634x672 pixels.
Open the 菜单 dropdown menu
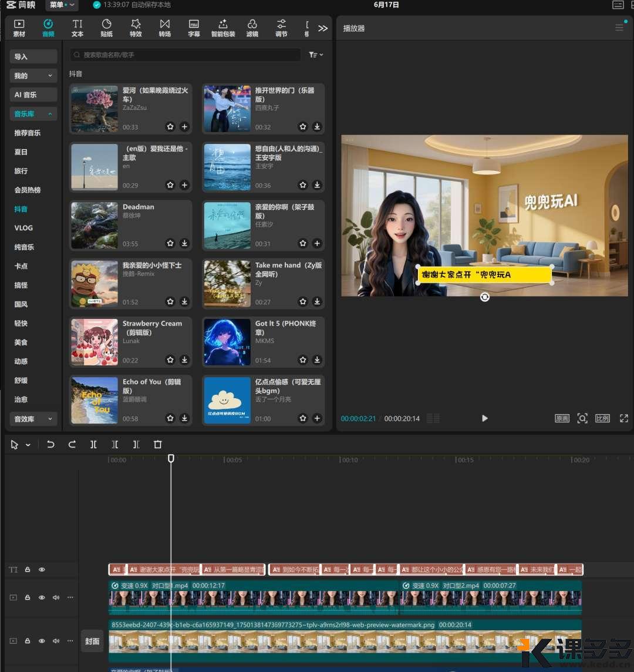[62, 5]
